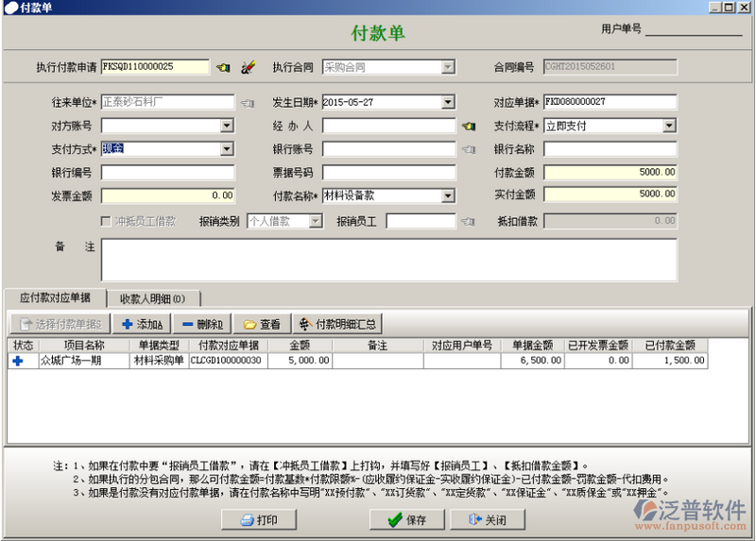Click blue plus status icon in table row

coord(17,361)
